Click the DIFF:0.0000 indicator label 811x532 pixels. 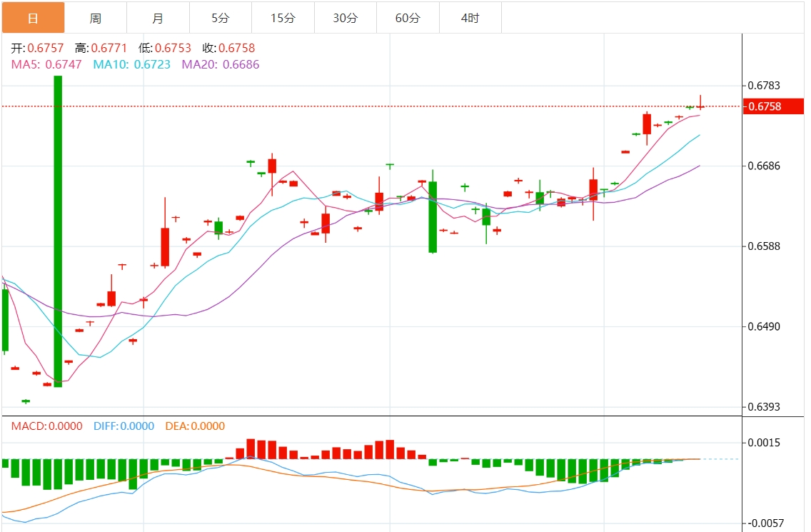tap(124, 426)
